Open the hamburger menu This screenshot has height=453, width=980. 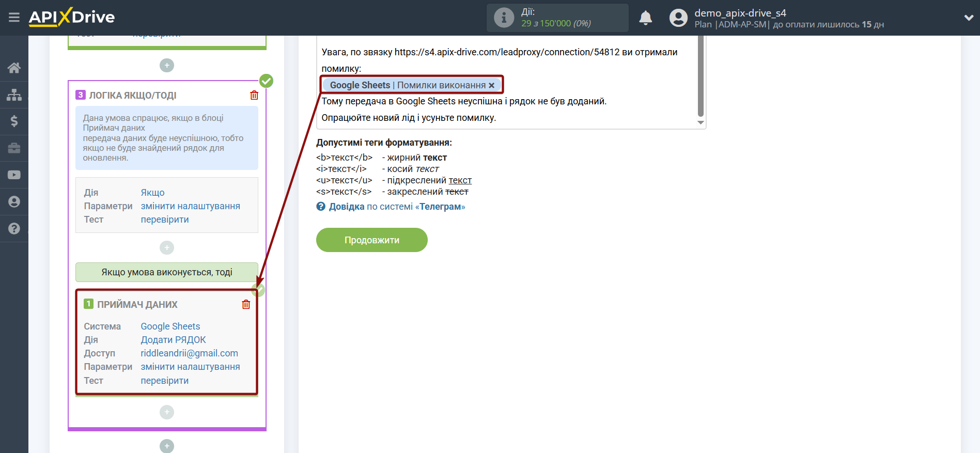[x=14, y=18]
